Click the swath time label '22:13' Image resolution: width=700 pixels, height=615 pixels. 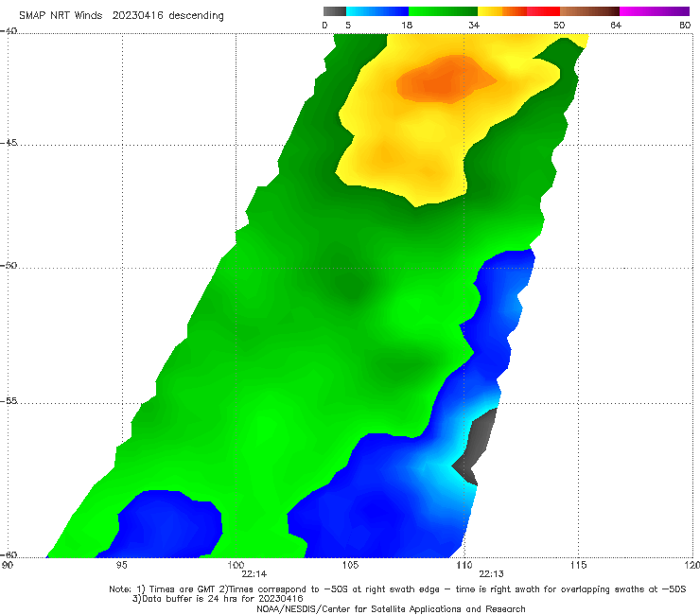coord(492,574)
